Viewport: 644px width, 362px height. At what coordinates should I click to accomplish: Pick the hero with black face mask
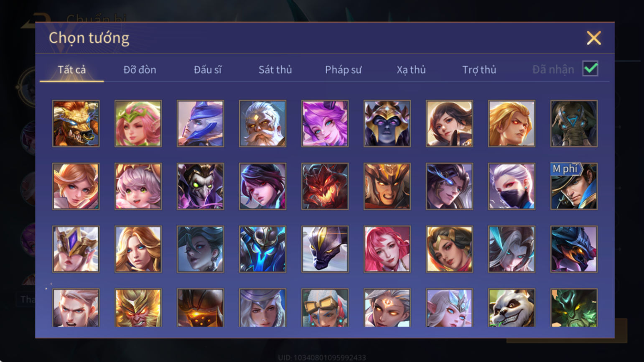511,186
